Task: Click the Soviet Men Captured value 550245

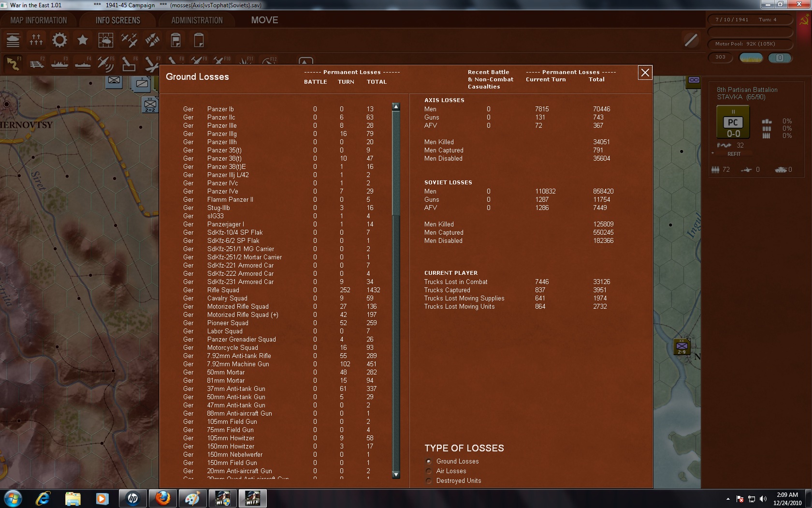Action: [x=603, y=233]
